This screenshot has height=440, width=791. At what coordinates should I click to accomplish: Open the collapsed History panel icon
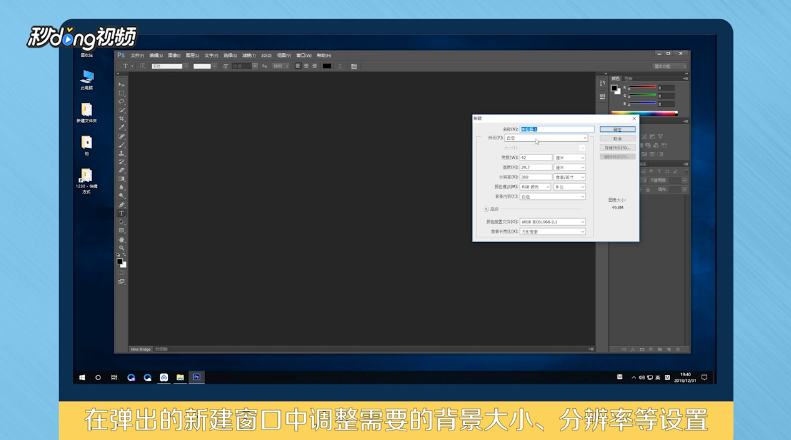click(602, 84)
